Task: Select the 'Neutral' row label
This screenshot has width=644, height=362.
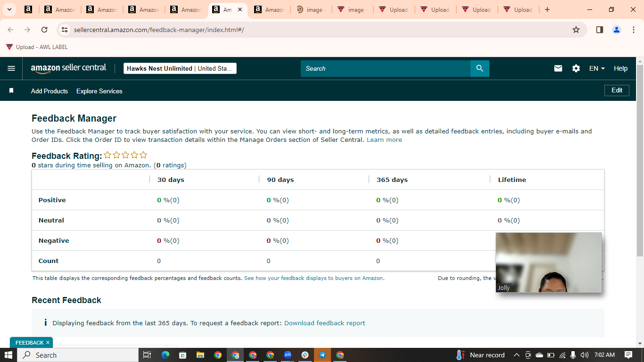Action: coord(51,220)
